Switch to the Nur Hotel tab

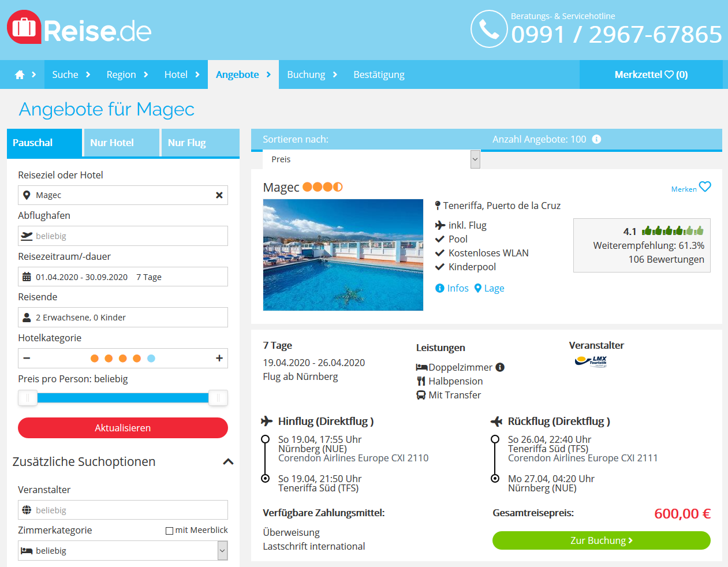[121, 143]
